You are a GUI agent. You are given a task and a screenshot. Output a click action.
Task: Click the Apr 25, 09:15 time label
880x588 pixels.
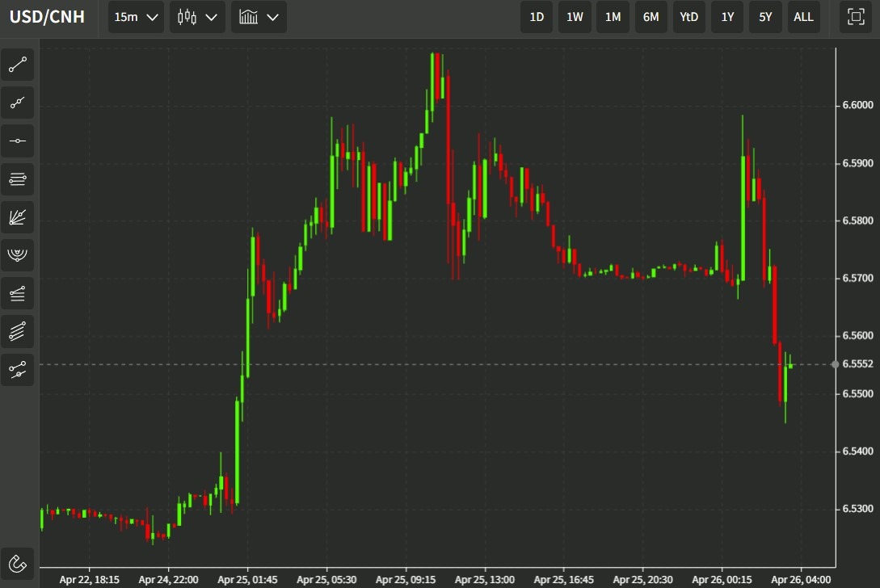point(406,580)
